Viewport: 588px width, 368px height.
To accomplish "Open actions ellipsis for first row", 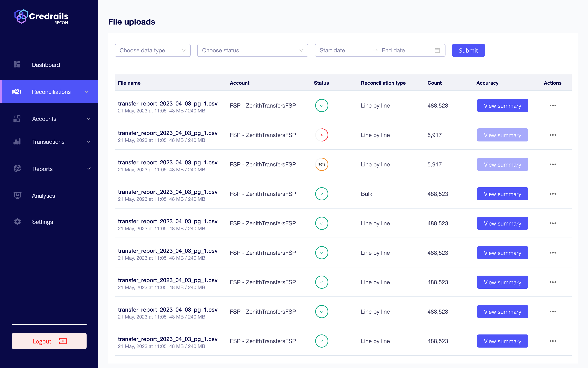I will point(553,105).
